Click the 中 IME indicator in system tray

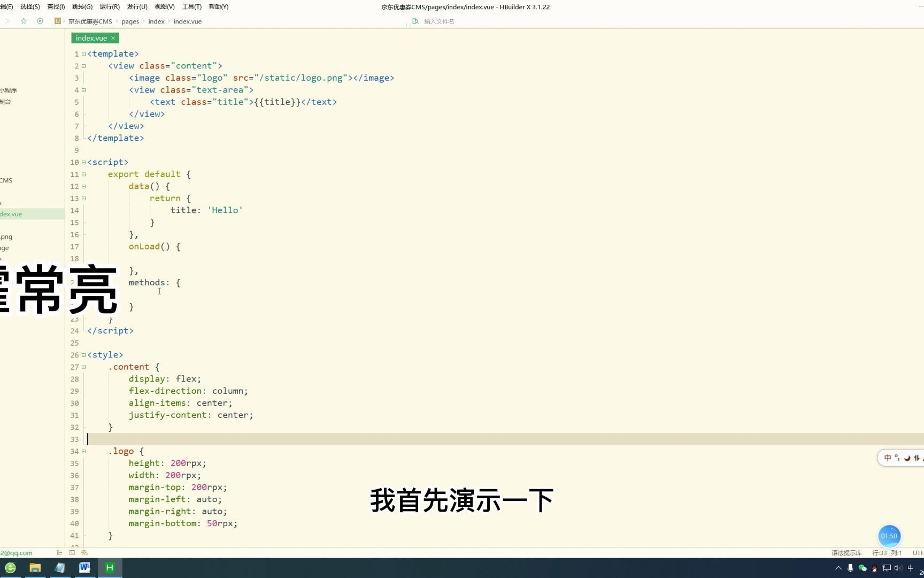pyautogui.click(x=911, y=568)
